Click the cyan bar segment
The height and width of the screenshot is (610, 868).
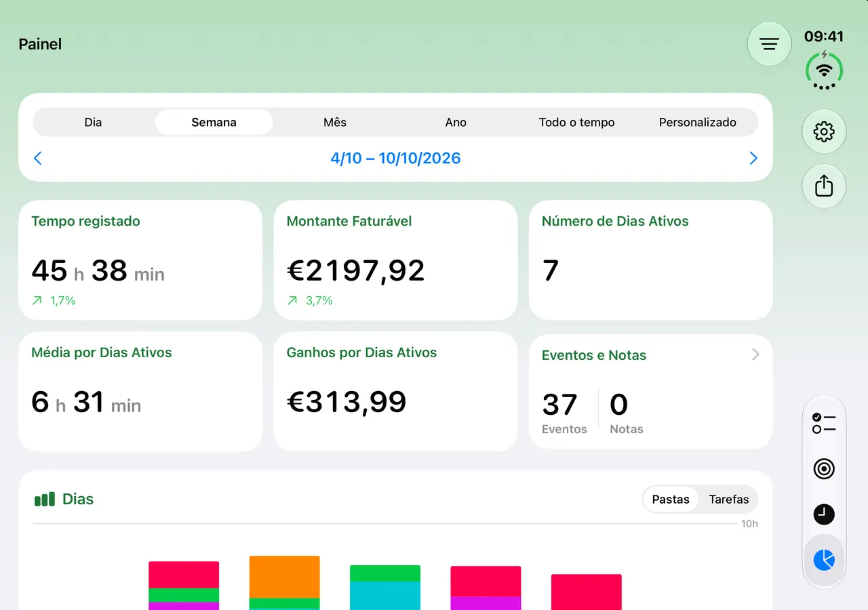(385, 596)
